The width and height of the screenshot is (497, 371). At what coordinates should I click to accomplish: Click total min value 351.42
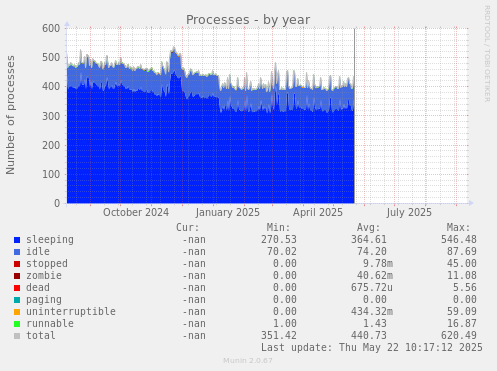point(279,336)
